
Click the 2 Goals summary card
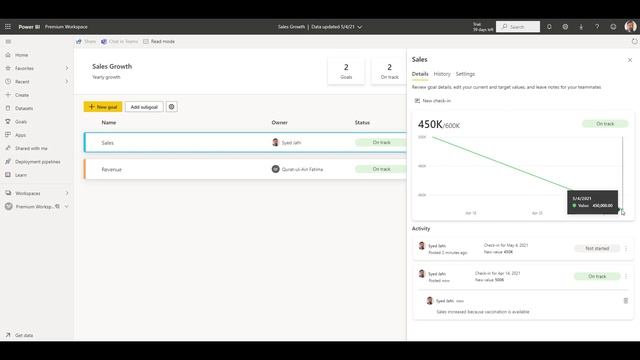coord(346,71)
